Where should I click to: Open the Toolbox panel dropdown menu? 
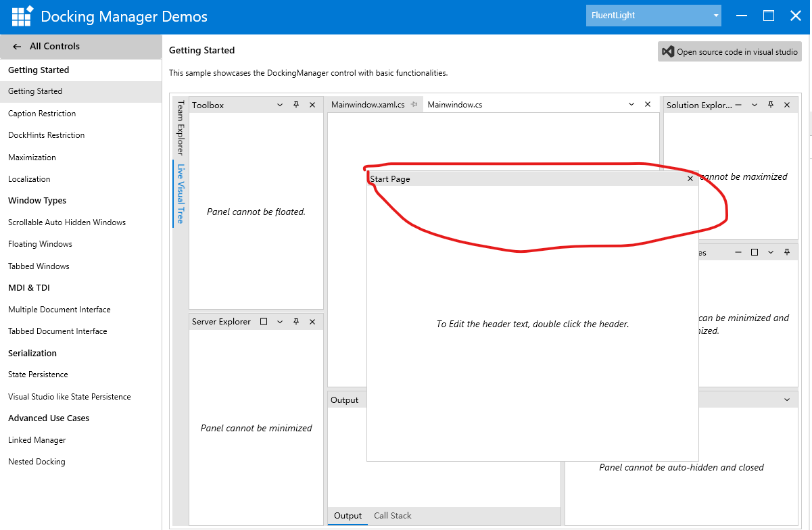tap(280, 105)
